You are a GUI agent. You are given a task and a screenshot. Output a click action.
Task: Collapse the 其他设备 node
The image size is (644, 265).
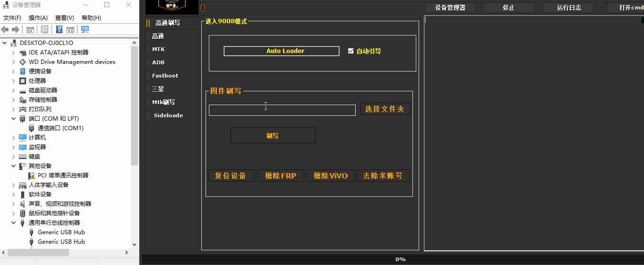(x=14, y=166)
